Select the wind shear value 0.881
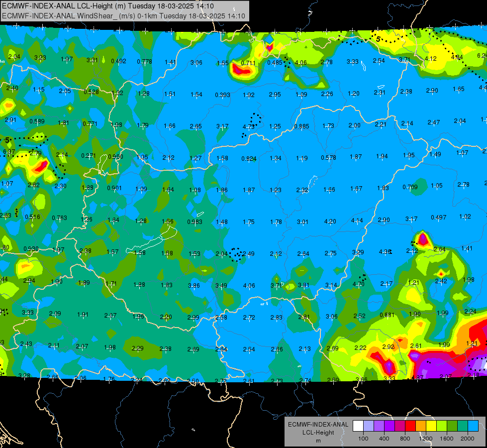487x448 pixels. (x=387, y=315)
